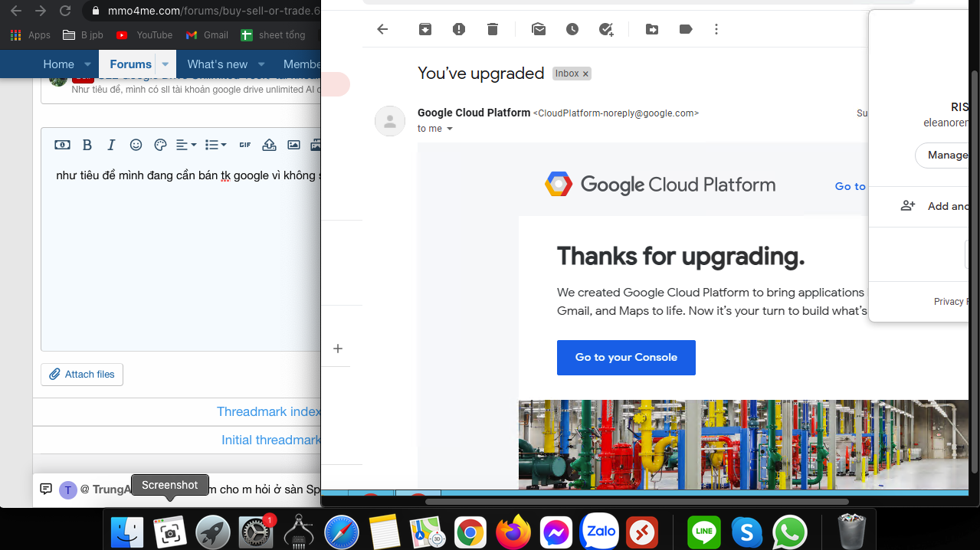Open the 'Go to' link in email header

click(x=851, y=186)
